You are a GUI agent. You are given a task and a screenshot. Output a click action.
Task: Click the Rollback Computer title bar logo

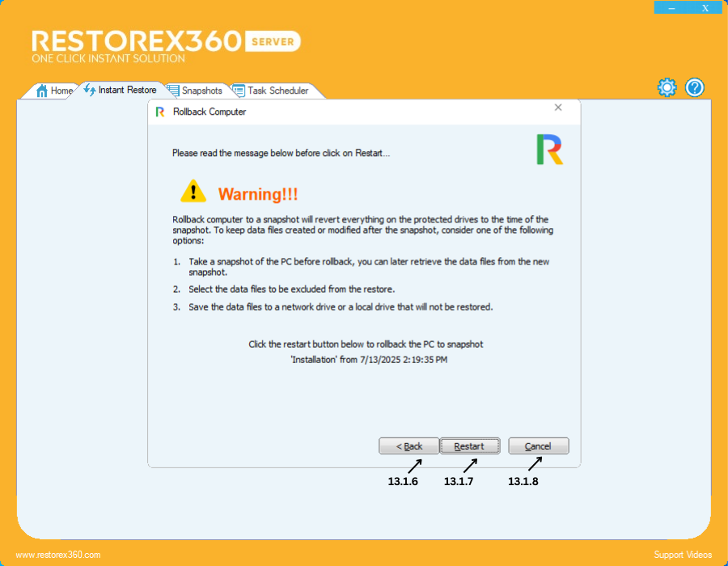[x=160, y=112]
